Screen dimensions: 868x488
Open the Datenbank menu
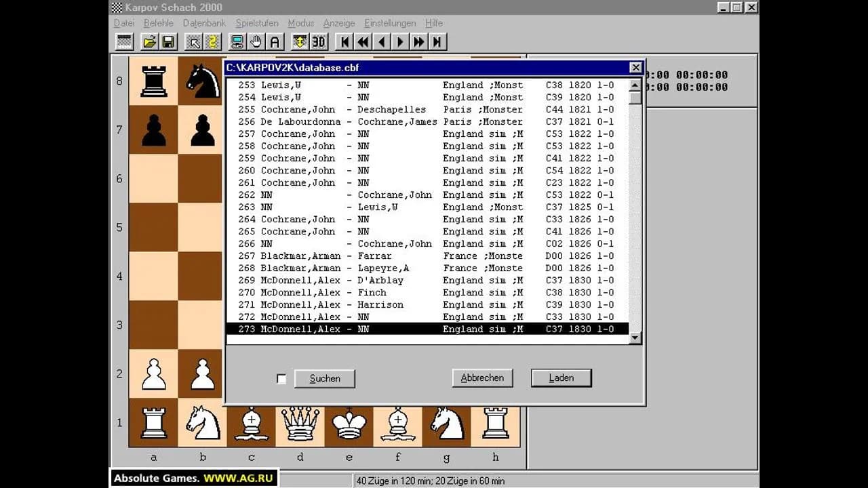[204, 23]
